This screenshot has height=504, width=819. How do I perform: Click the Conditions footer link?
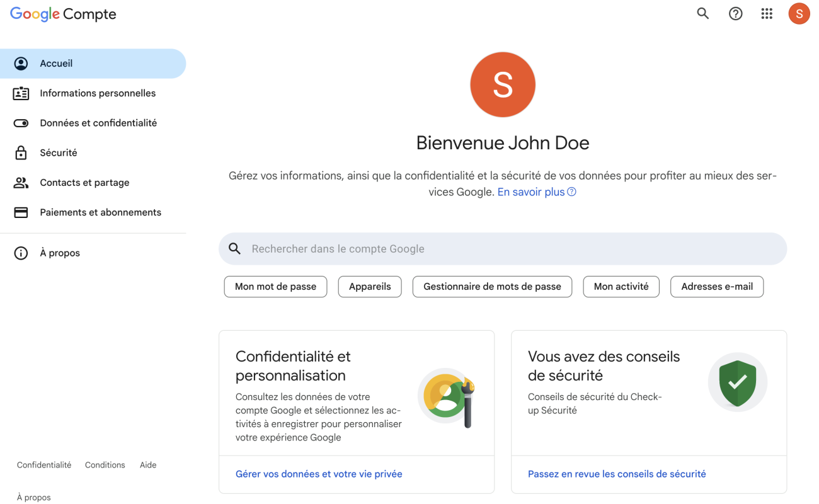(x=105, y=465)
